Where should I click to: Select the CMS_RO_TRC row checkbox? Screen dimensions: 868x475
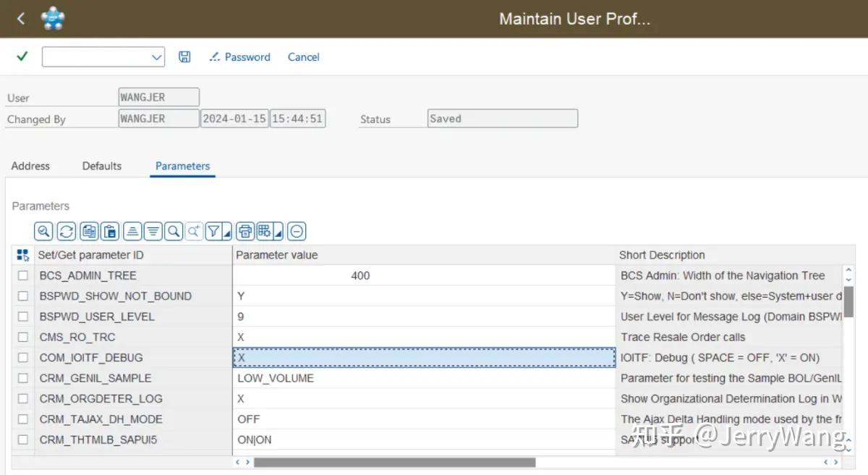23,337
